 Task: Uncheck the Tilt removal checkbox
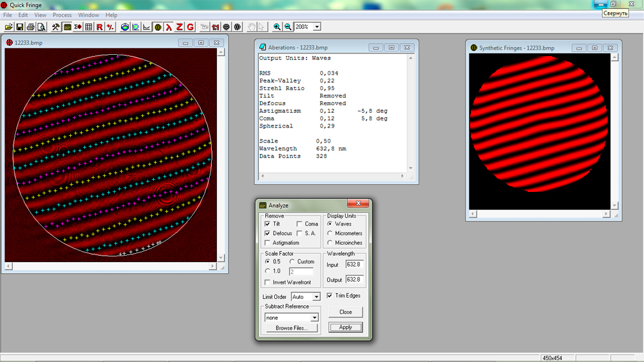click(267, 224)
